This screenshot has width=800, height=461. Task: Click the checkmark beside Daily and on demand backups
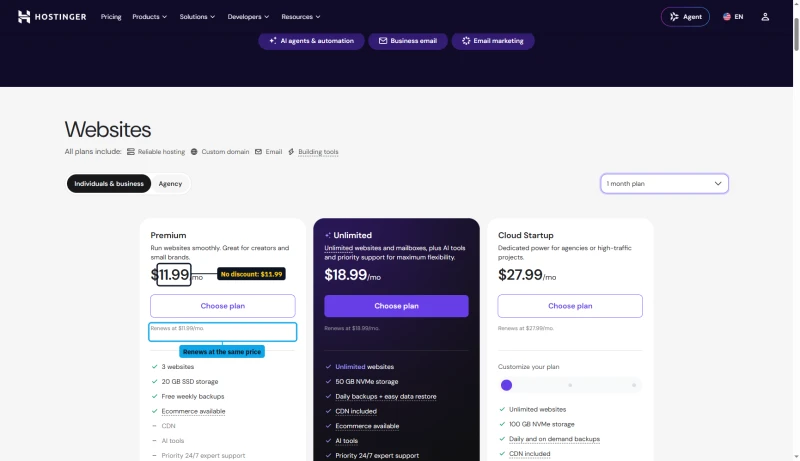502,439
